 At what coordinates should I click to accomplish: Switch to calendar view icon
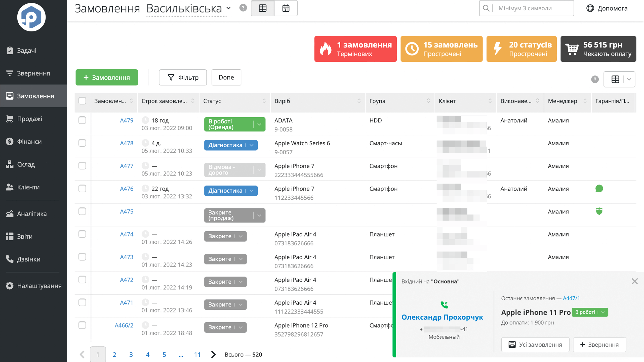[x=286, y=8]
